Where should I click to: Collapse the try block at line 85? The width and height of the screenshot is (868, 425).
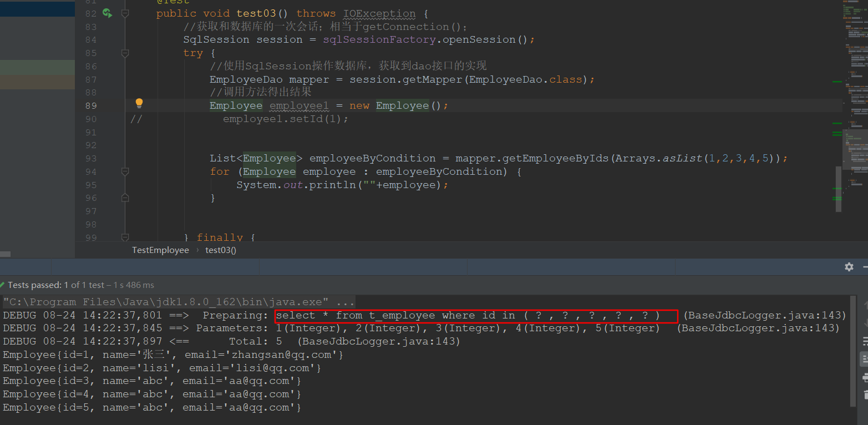[125, 53]
